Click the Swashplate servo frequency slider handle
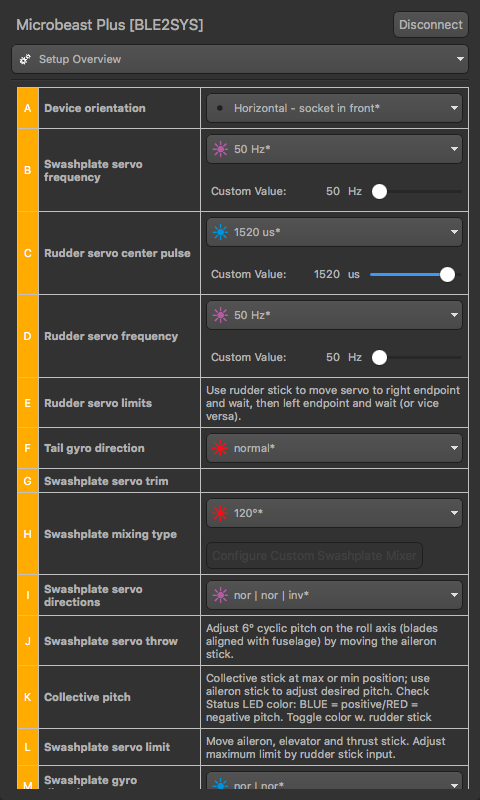The image size is (480, 800). [x=379, y=191]
